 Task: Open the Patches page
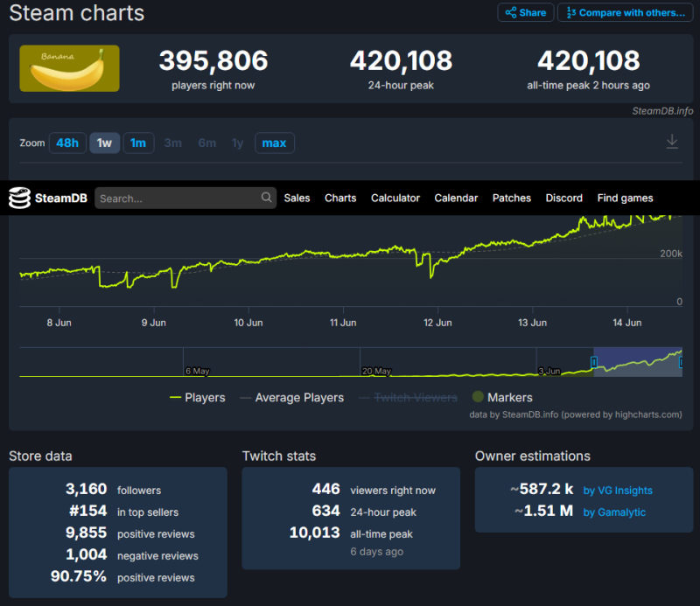[x=512, y=199]
